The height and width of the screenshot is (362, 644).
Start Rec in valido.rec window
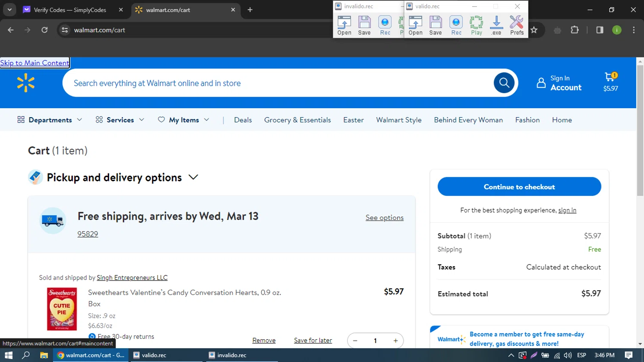456,25
